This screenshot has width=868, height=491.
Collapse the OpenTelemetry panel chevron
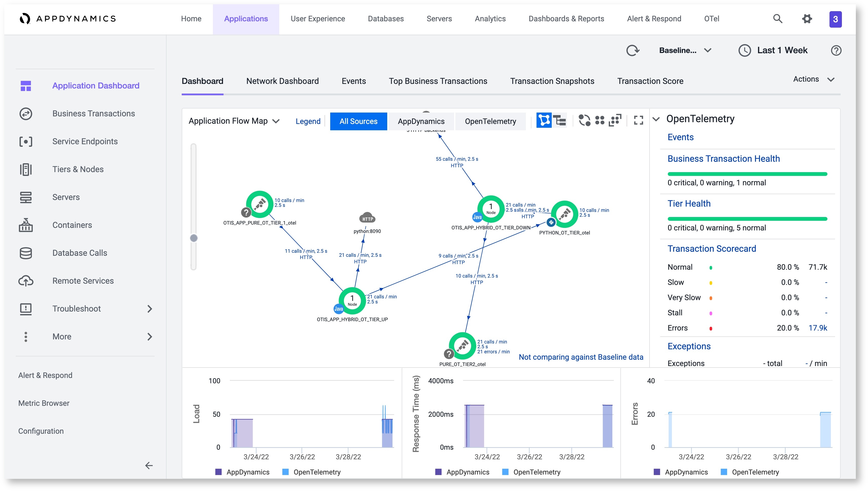coord(656,119)
